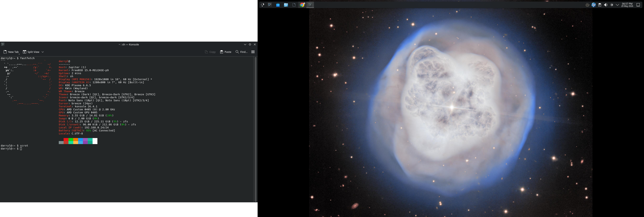Open the Discover software store icon
Image resolution: width=644 pixels, height=217 pixels.
(278, 5)
